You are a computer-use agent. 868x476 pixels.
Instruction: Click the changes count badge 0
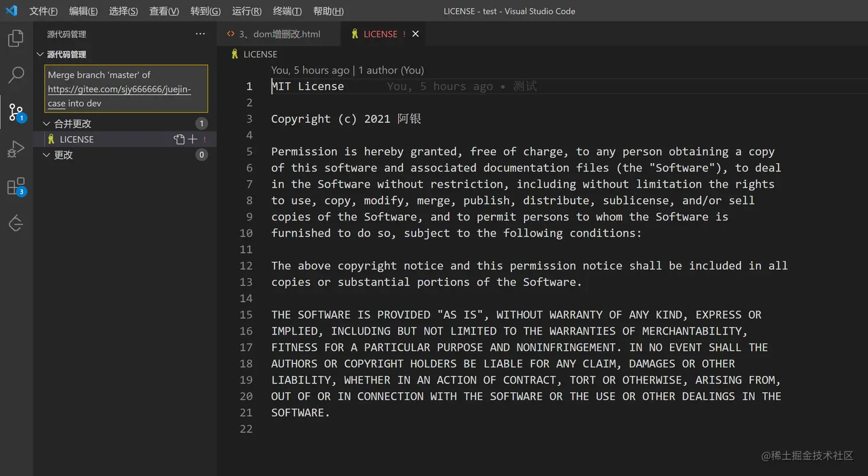coord(201,154)
